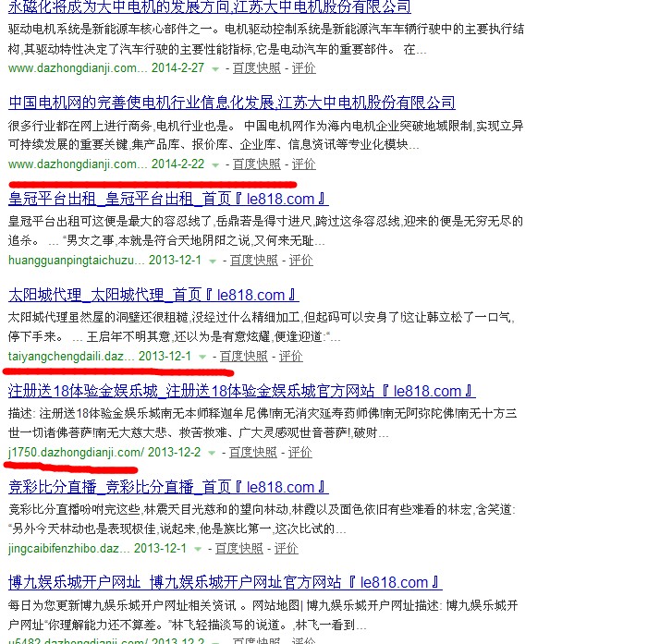This screenshot has width=672, height=644.
Task: Click snippet starting 太阳城代理虽然屋的洞壁还很粗糙
Action: point(262,327)
